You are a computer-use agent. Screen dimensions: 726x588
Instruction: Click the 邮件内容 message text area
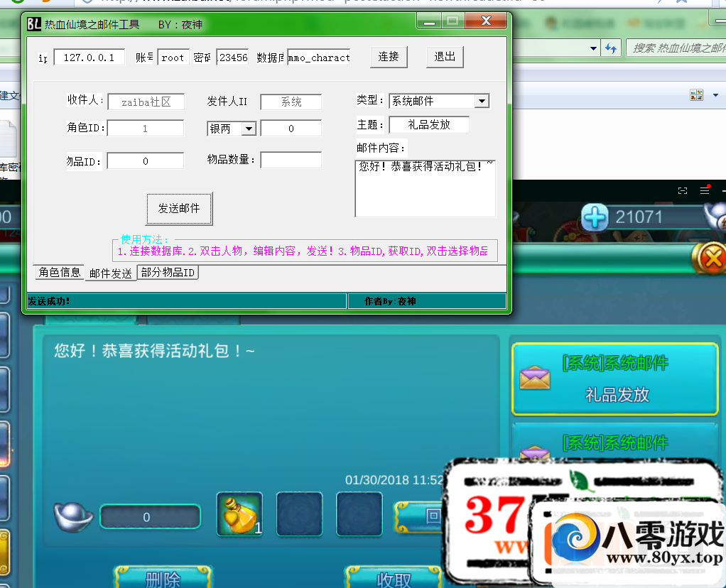click(x=425, y=188)
